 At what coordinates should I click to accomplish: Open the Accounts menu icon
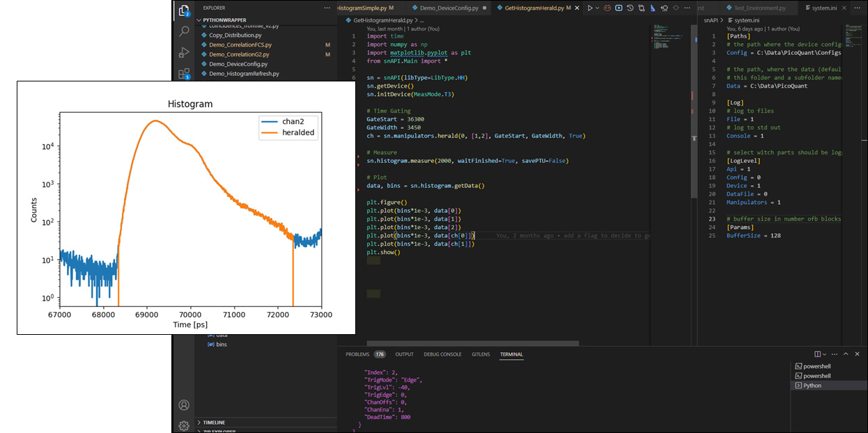(184, 405)
